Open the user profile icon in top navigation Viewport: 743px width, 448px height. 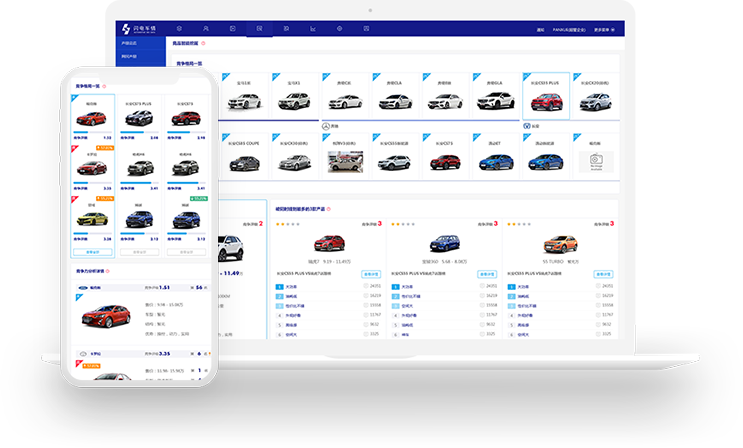[x=205, y=28]
